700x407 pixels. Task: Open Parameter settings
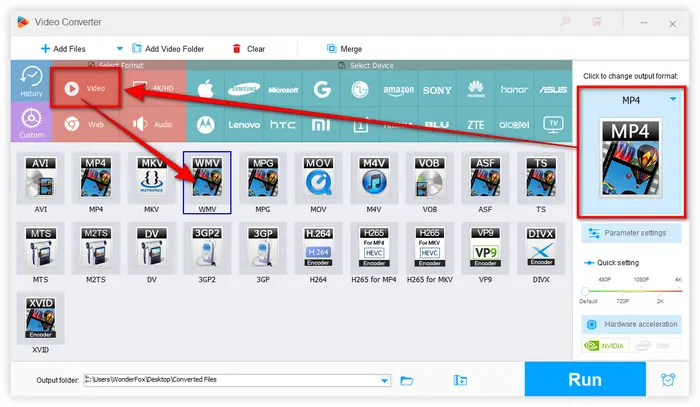pyautogui.click(x=631, y=233)
